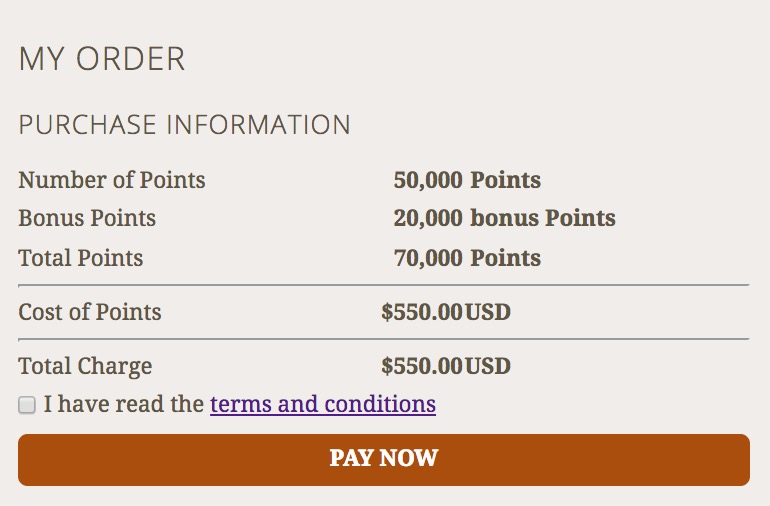The width and height of the screenshot is (770, 506).
Task: Click USD in the Total Charge row
Action: pyautogui.click(x=488, y=366)
